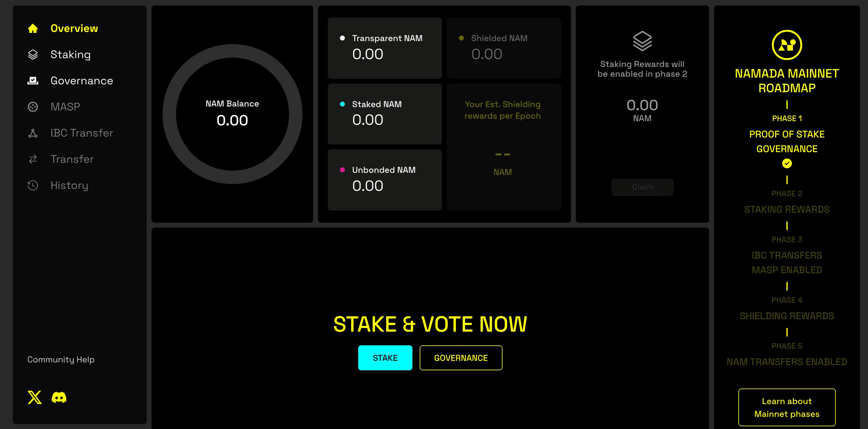Click the GOVERNANCE outlined button
The height and width of the screenshot is (429, 868).
click(461, 357)
